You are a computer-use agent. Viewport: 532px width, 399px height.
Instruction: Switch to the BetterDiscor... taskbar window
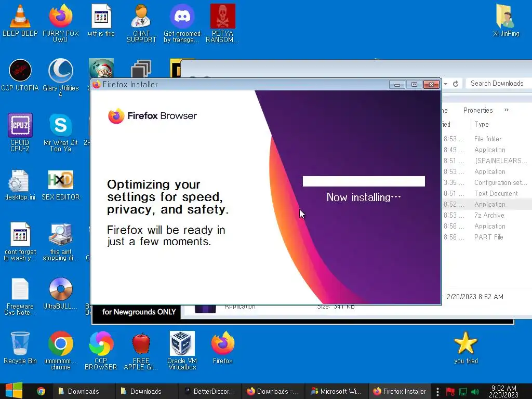(x=209, y=391)
